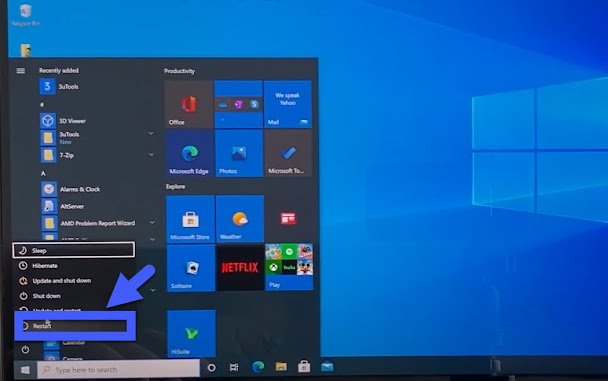Open the Mail tile

coord(287,104)
